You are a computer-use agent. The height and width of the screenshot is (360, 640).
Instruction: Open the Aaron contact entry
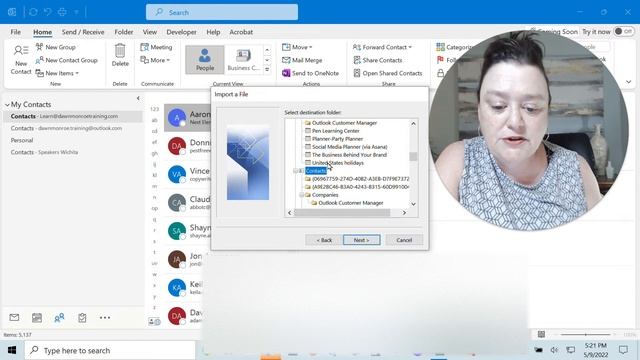(188, 118)
